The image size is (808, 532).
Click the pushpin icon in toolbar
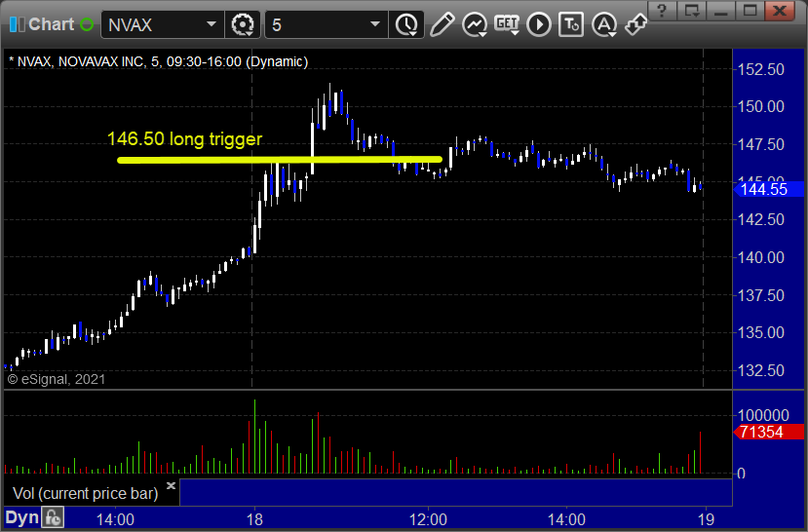[x=635, y=24]
